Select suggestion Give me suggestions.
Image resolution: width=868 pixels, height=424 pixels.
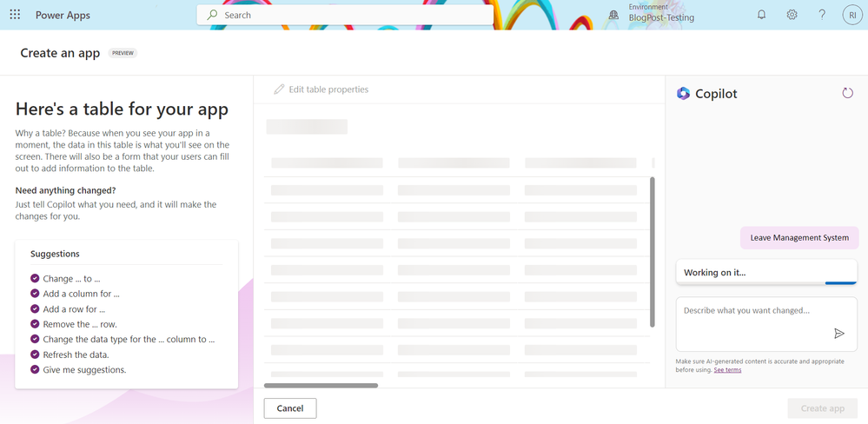point(84,370)
